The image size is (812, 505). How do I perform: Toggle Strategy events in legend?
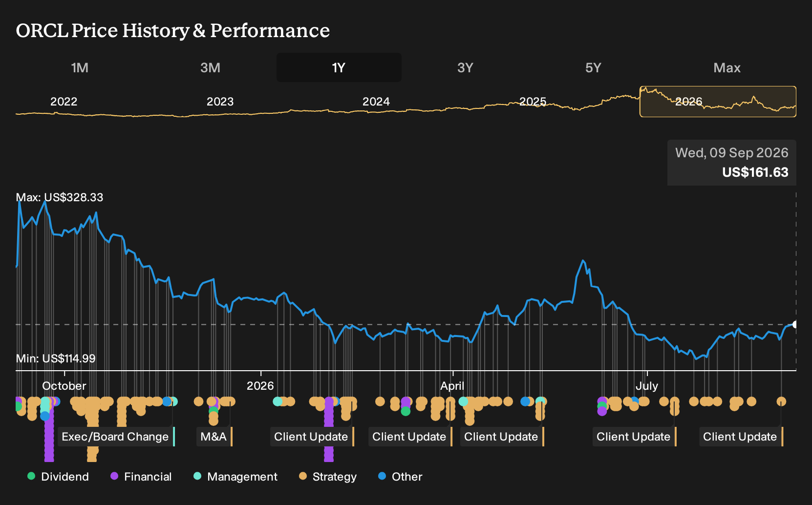[328, 477]
